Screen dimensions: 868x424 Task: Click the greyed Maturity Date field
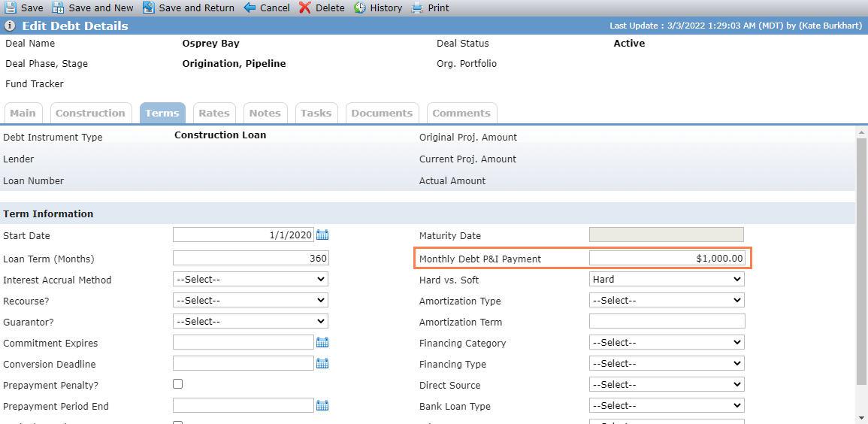(667, 235)
